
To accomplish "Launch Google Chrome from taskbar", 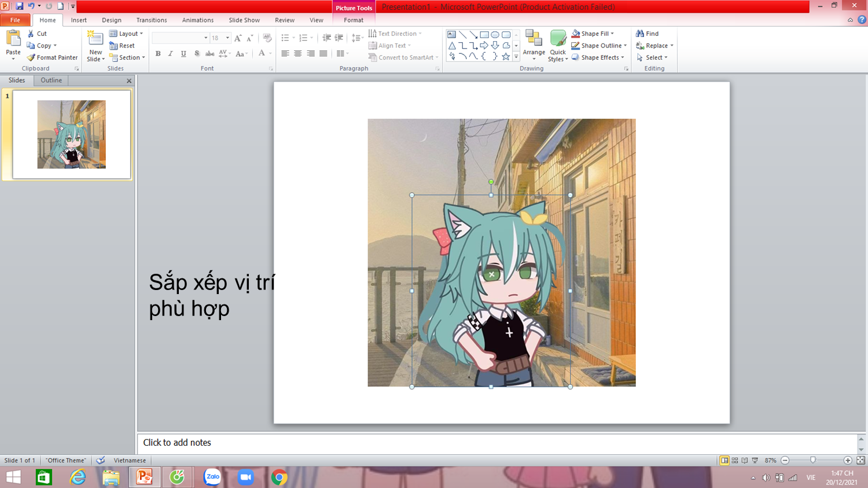I will click(279, 477).
